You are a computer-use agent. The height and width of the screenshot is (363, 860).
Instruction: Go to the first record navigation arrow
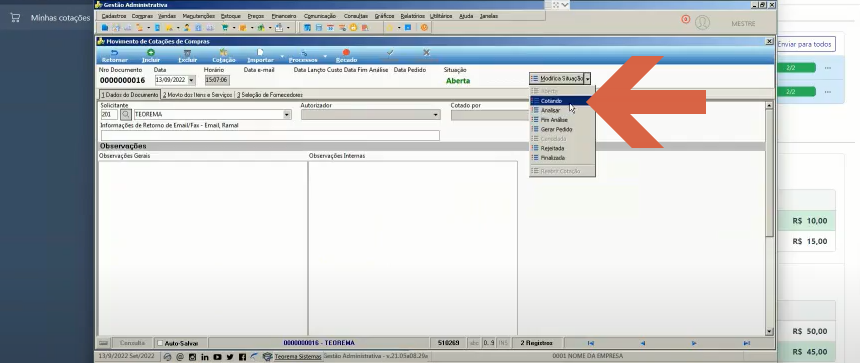click(590, 343)
